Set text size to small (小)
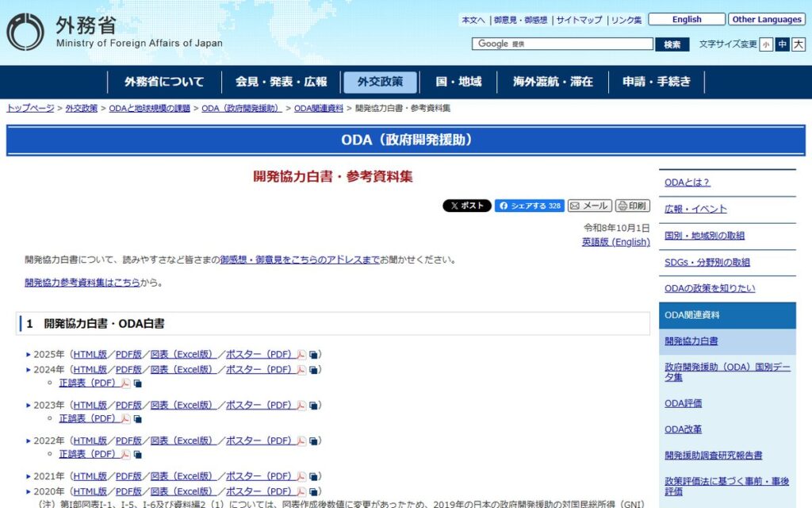 tap(766, 44)
